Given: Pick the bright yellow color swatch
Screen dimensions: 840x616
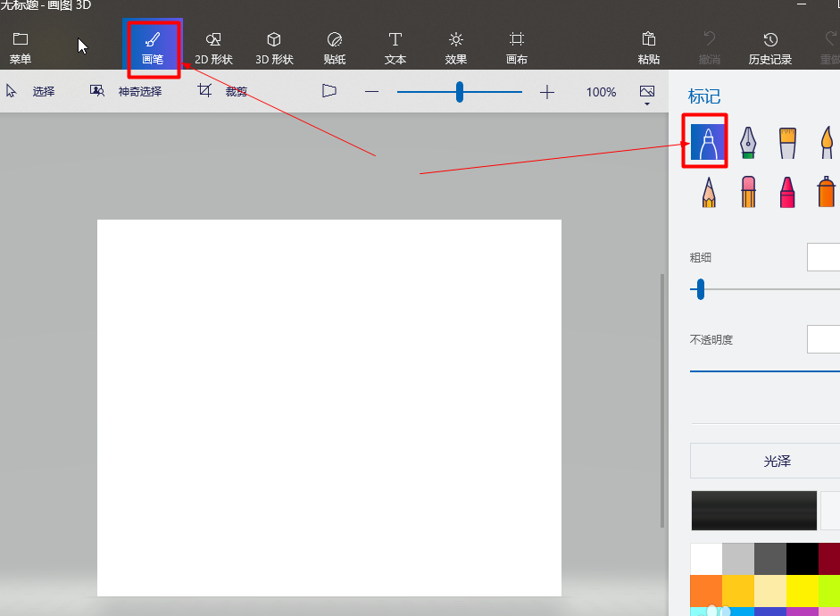Looking at the screenshot, I should coord(803,591).
